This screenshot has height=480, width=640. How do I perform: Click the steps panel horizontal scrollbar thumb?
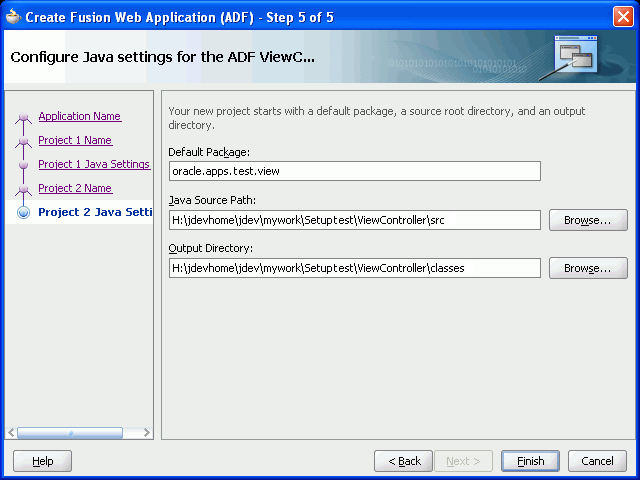pos(70,433)
